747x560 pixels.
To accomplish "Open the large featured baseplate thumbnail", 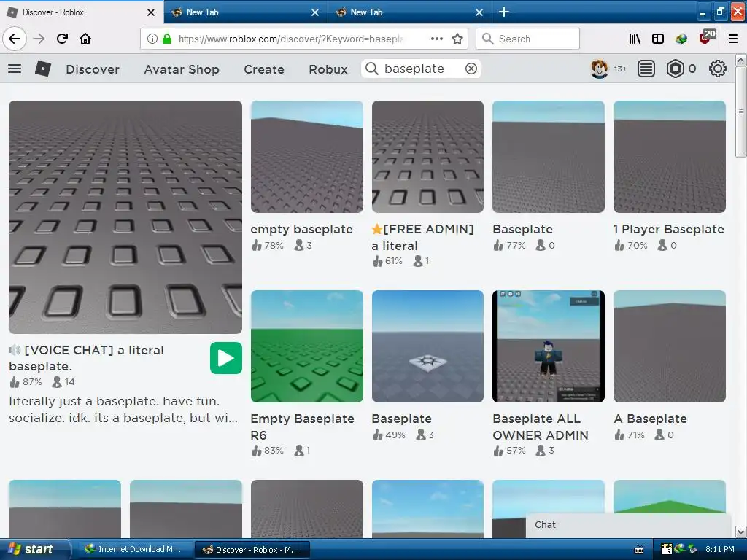I will coord(125,217).
